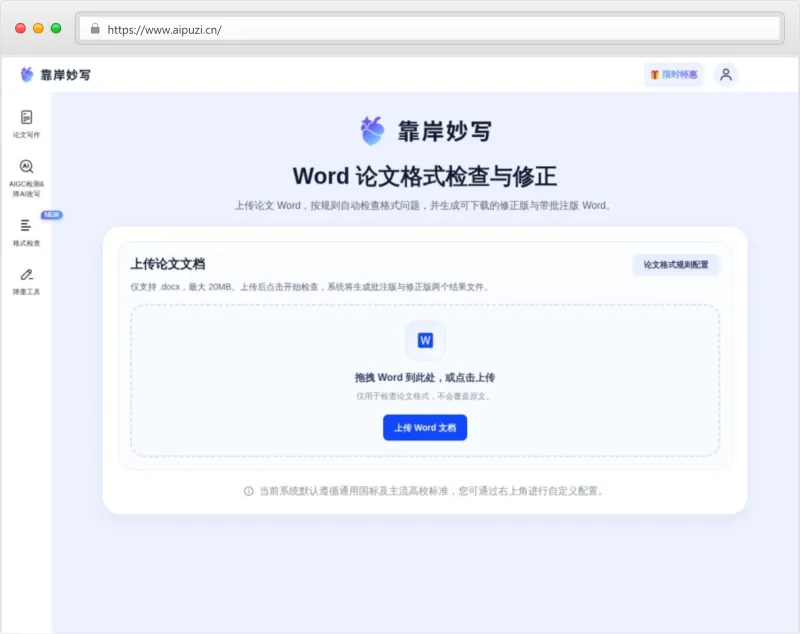Open 论文格式规则配置 settings

pyautogui.click(x=676, y=265)
